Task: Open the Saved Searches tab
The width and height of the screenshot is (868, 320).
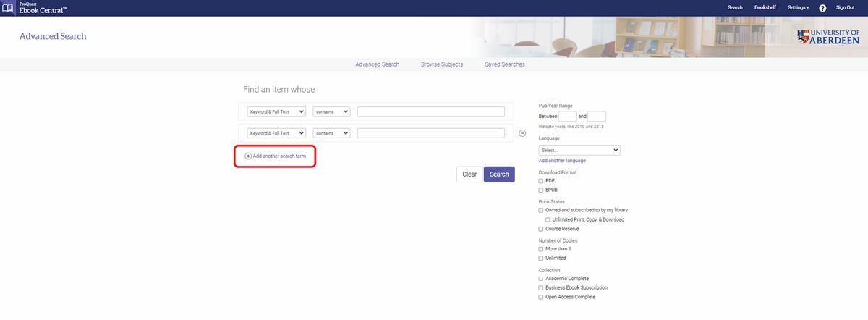Action: click(505, 64)
